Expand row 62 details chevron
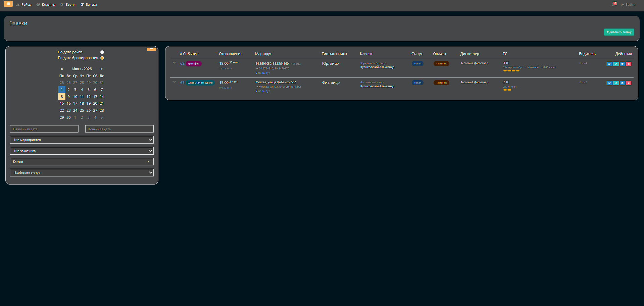The image size is (644, 306). point(174,63)
